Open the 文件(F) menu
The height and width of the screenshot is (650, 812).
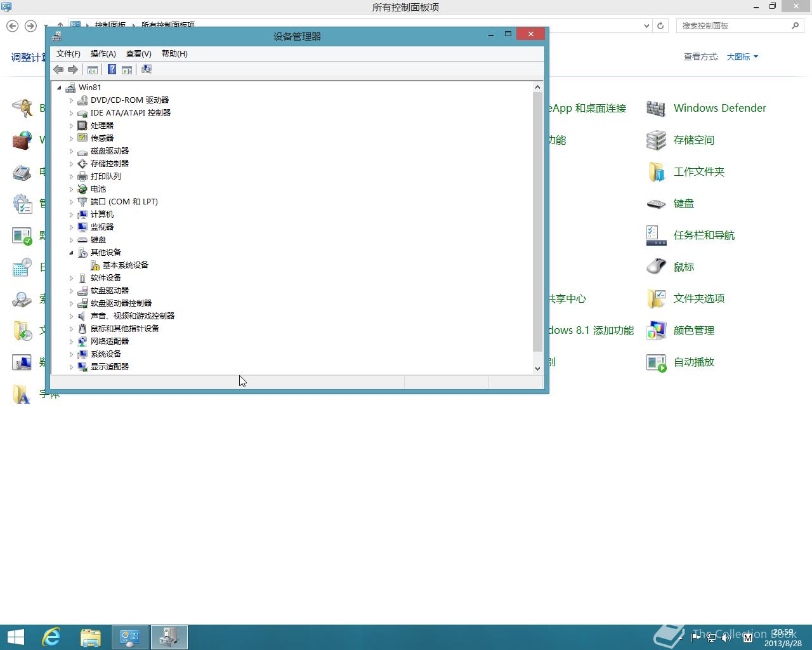pos(69,53)
